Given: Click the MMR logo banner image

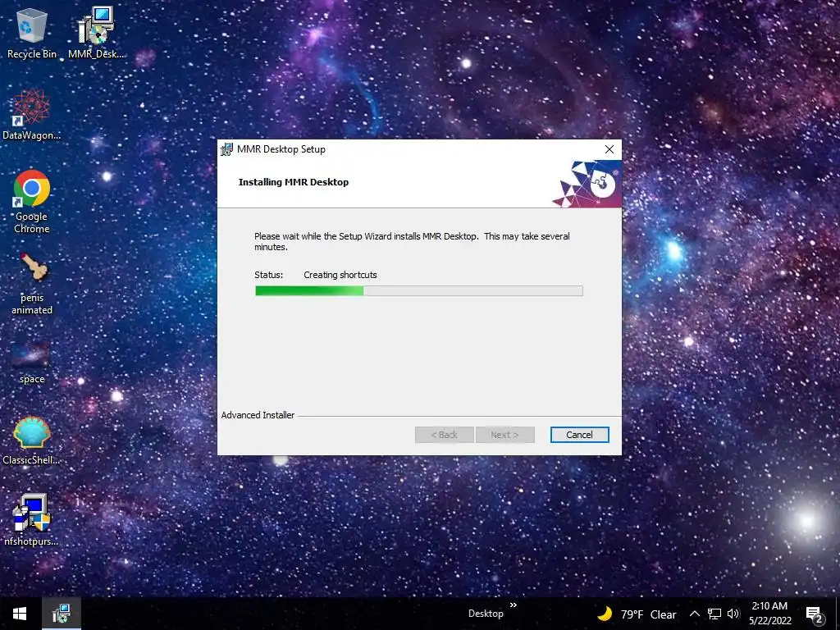Looking at the screenshot, I should point(587,184).
